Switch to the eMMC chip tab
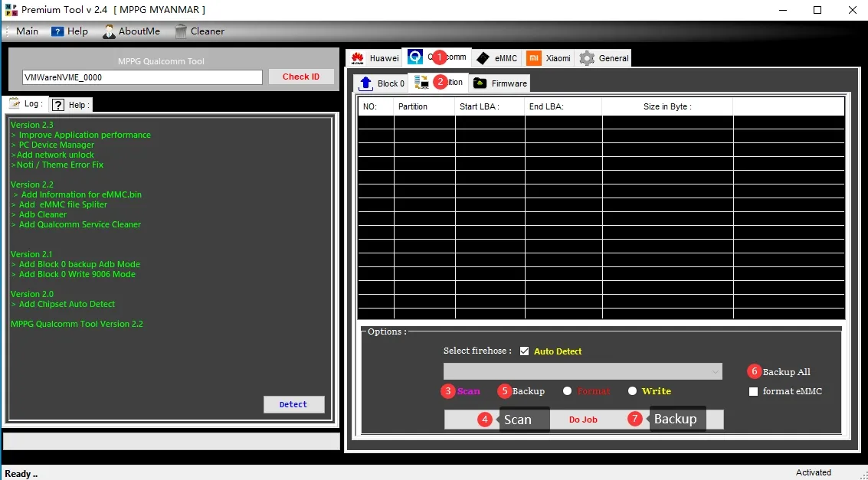The width and height of the screenshot is (868, 480). [x=497, y=58]
